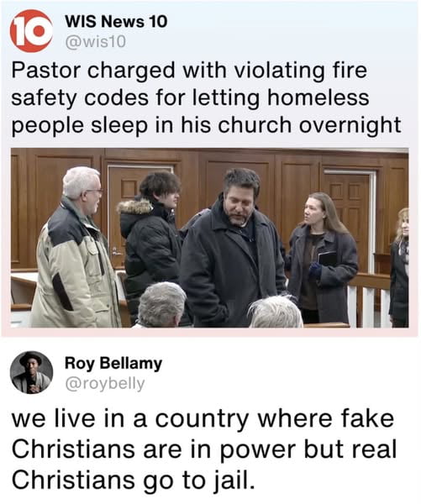Select Roy Bellamy's fake Christians reply text
The width and height of the screenshot is (421, 504).
tap(204, 449)
